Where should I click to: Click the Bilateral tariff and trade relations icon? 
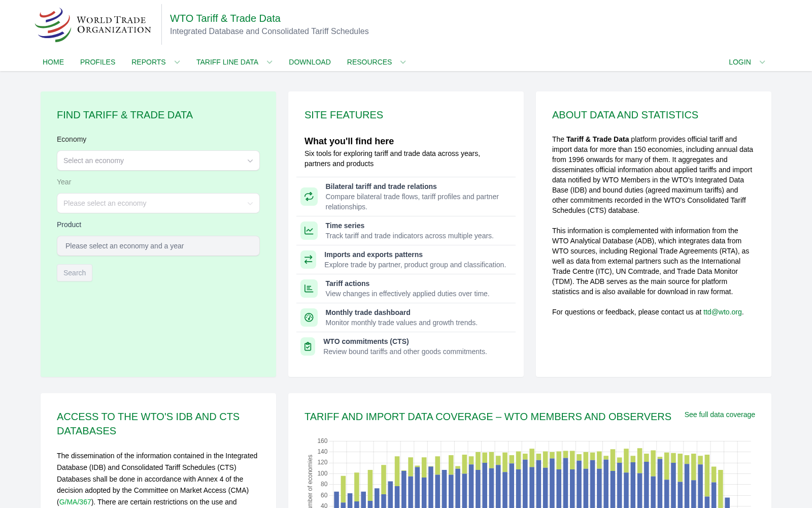pyautogui.click(x=309, y=197)
